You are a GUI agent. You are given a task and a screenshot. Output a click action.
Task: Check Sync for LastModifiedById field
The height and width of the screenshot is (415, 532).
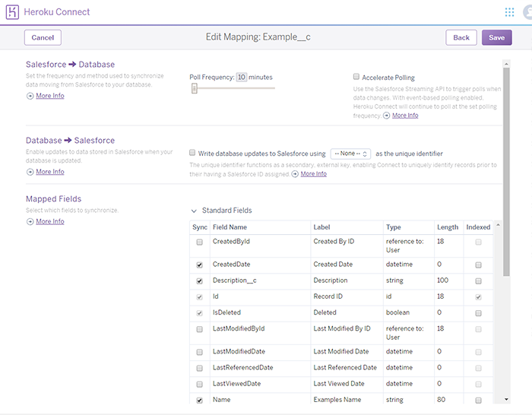click(x=199, y=329)
